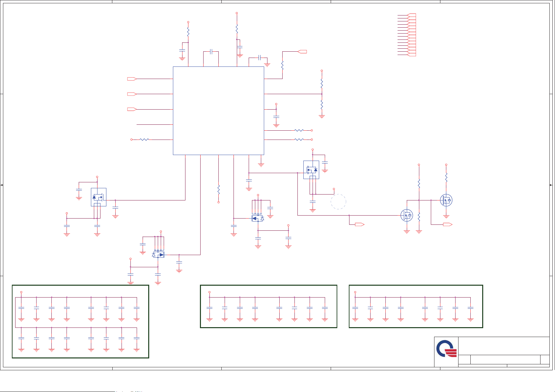Select the top input port left of the IC
Viewport: 555px width, 392px height.
[x=132, y=79]
